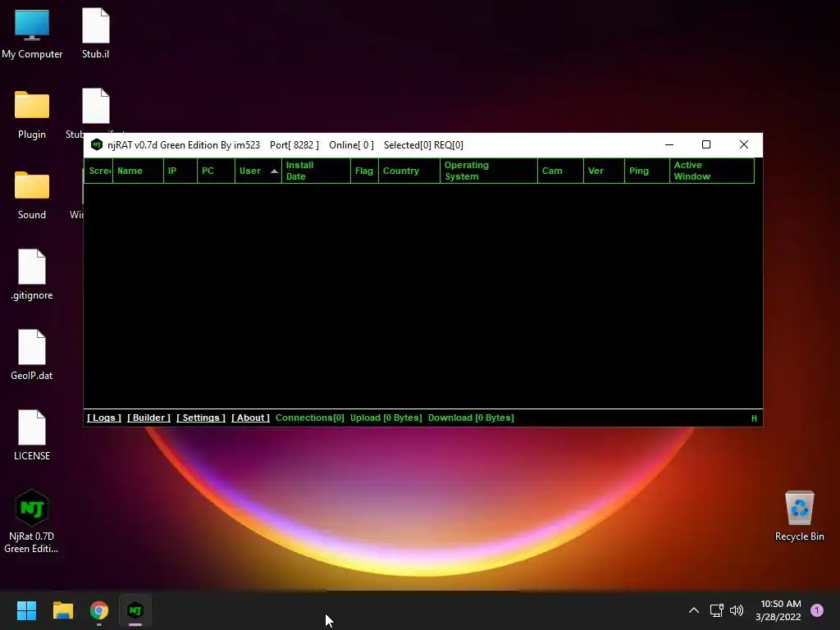
Task: Open the notification badge in tray
Action: point(816,610)
